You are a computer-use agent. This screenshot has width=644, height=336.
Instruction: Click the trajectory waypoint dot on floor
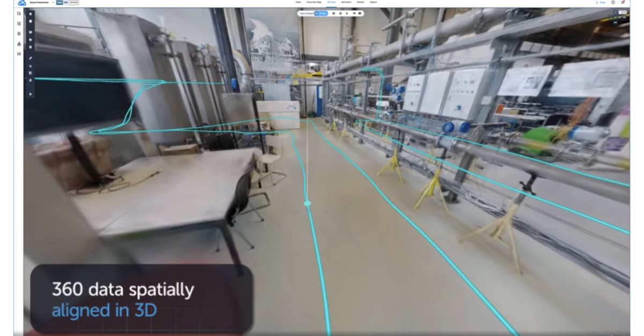(308, 203)
